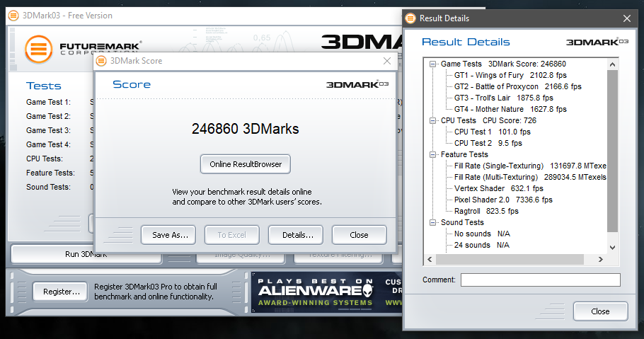Image resolution: width=644 pixels, height=339 pixels.
Task: Collapse the CPU Tests tree node
Action: click(x=432, y=121)
